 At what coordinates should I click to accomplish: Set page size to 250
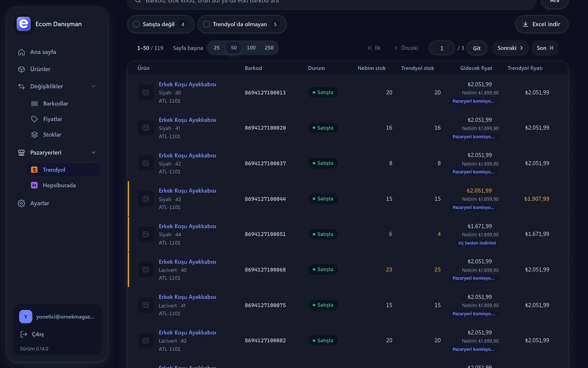click(269, 48)
